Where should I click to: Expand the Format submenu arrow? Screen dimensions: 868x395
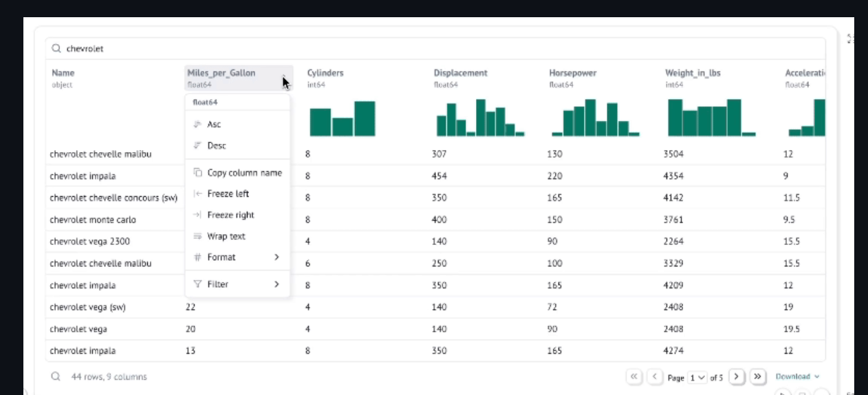tap(276, 257)
